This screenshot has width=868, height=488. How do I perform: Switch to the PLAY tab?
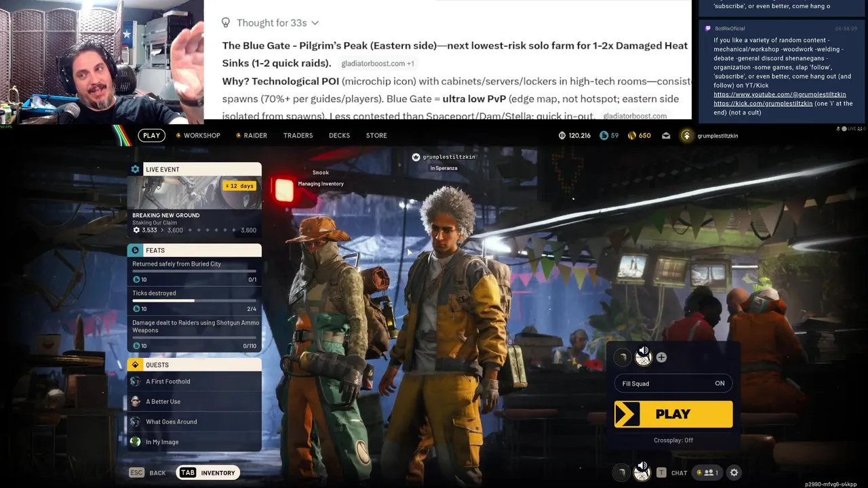coord(151,136)
